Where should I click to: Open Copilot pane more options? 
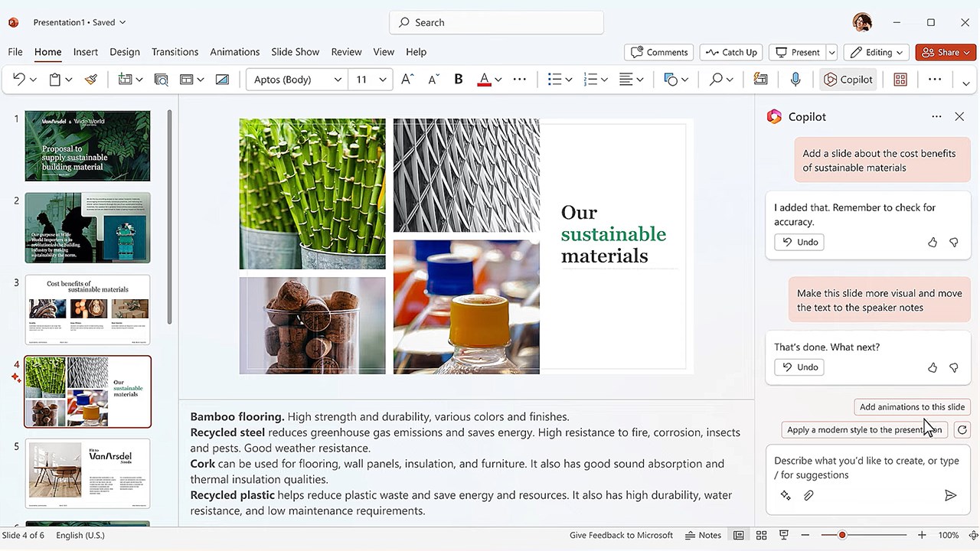click(936, 116)
